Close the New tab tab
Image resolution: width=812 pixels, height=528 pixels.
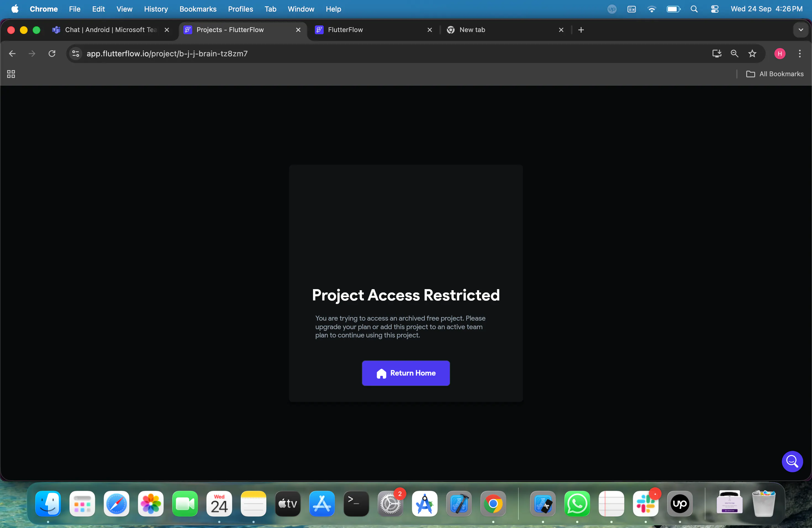pyautogui.click(x=561, y=30)
